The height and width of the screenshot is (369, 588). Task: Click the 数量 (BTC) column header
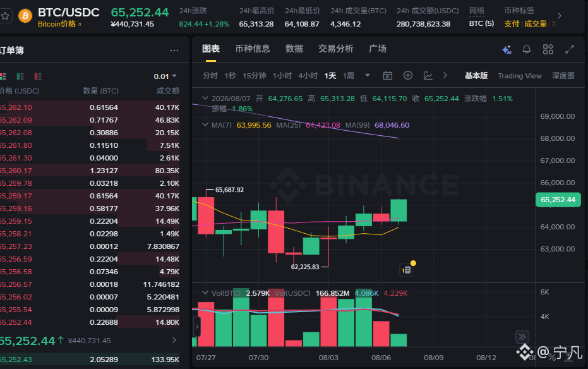click(100, 91)
